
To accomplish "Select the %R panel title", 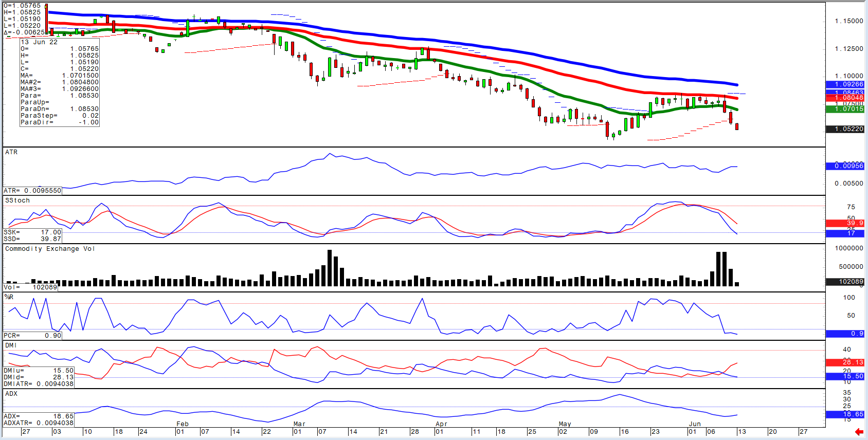I will click(9, 297).
